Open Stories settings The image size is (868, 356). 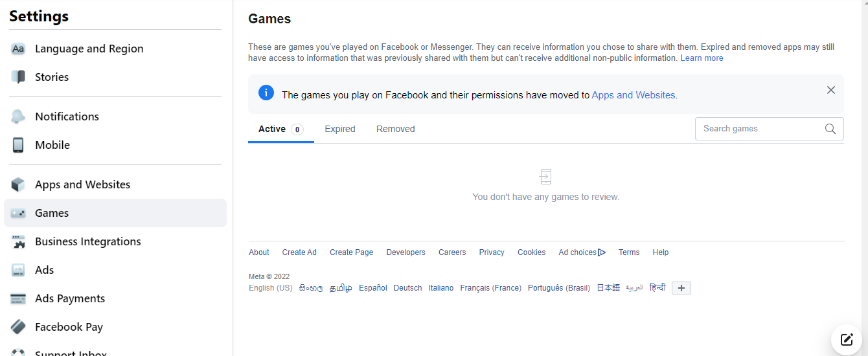115,77
